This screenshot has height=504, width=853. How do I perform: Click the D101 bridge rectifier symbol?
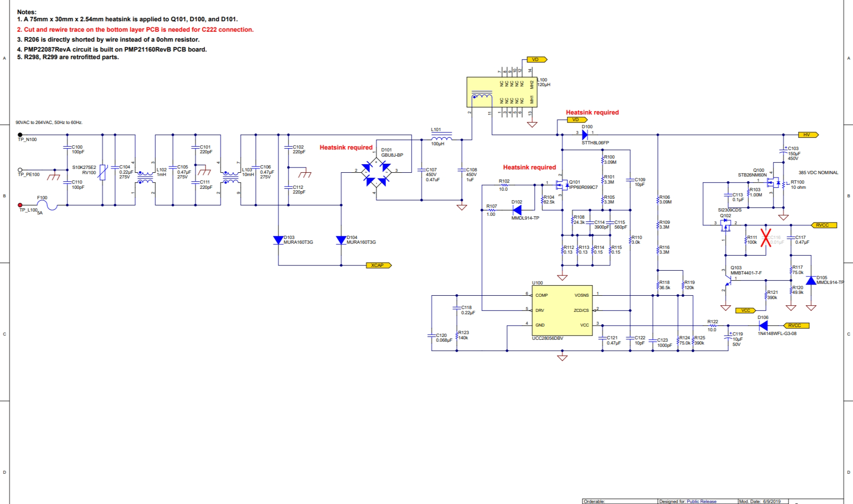[x=377, y=174]
